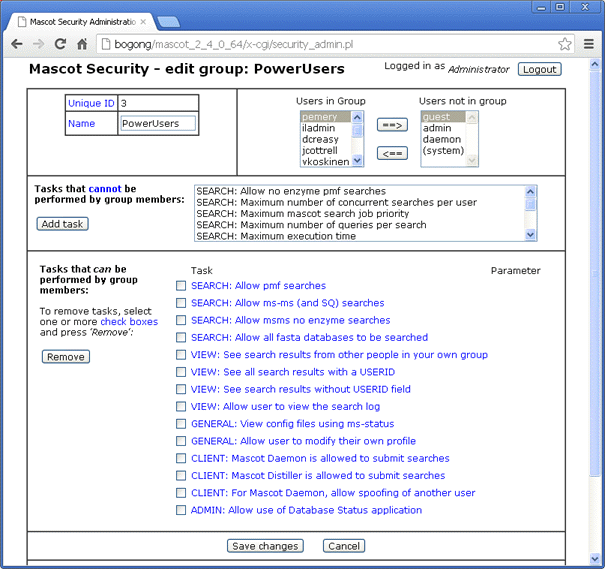
Task: Move selected user out of group with ==> button
Action: (392, 125)
